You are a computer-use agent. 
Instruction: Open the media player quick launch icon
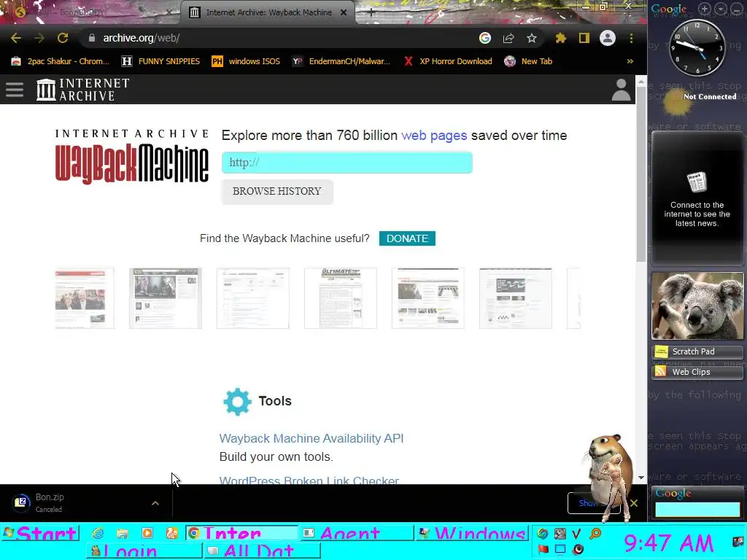click(147, 533)
